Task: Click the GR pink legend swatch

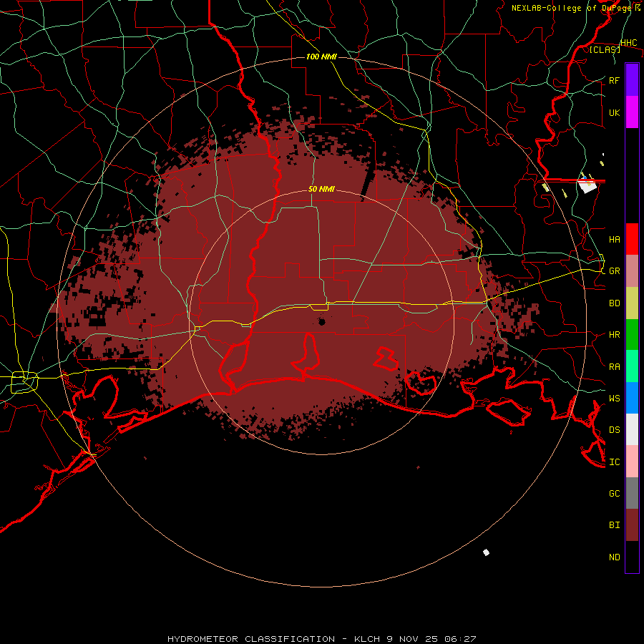Action: click(x=632, y=271)
